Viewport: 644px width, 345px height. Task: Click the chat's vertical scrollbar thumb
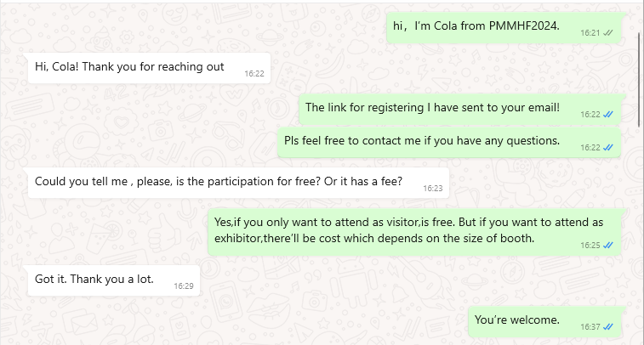[x=639, y=80]
